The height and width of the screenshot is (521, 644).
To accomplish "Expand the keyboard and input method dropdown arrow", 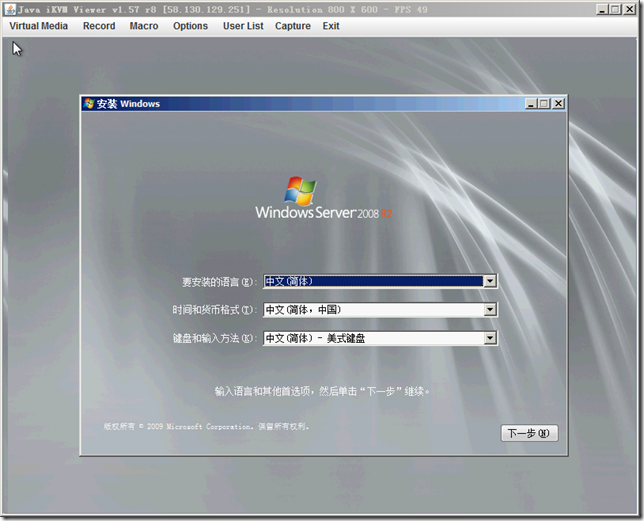I will click(490, 338).
